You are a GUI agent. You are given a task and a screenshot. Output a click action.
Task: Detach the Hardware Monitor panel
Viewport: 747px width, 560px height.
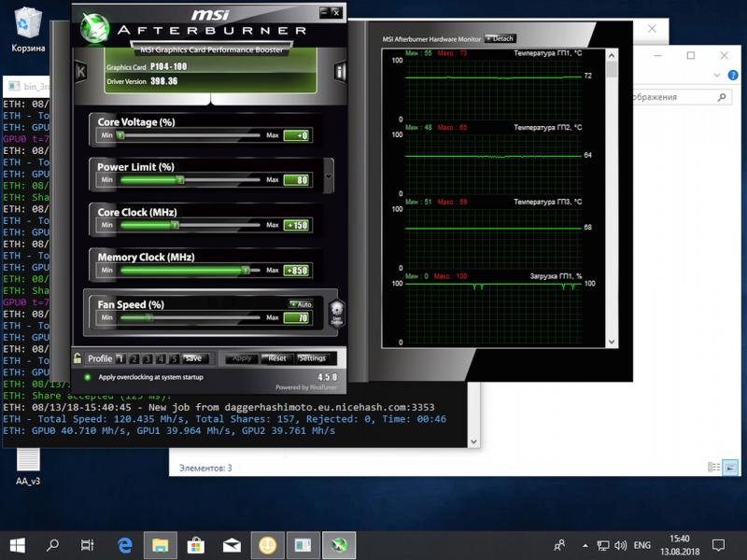500,38
